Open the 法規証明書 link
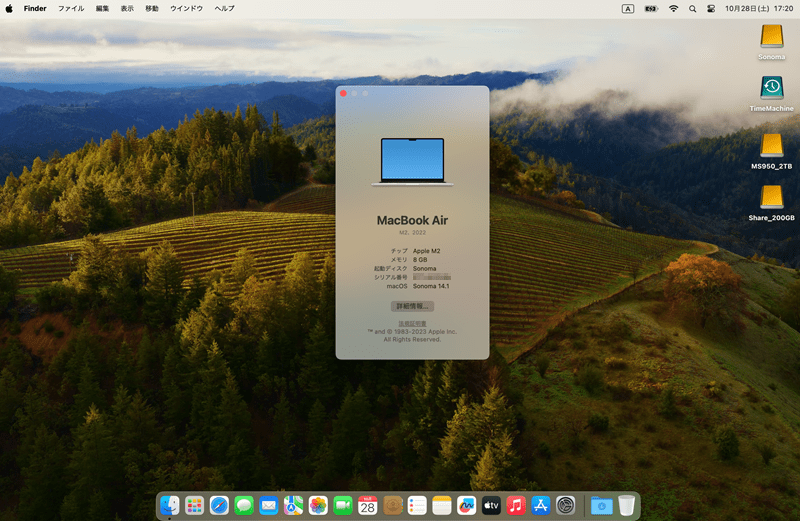This screenshot has width=800, height=521. point(412,324)
